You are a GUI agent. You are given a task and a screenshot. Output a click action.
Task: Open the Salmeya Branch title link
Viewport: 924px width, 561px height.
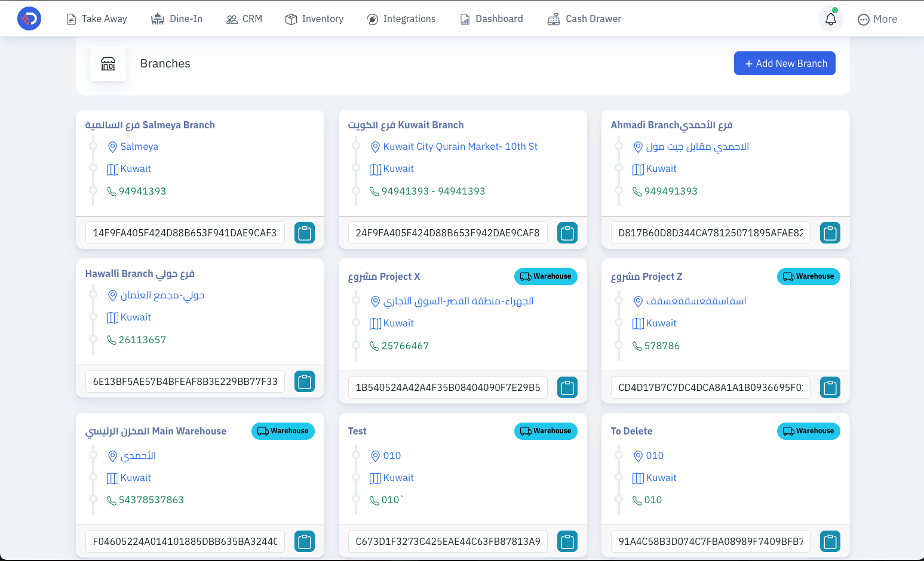(x=150, y=125)
